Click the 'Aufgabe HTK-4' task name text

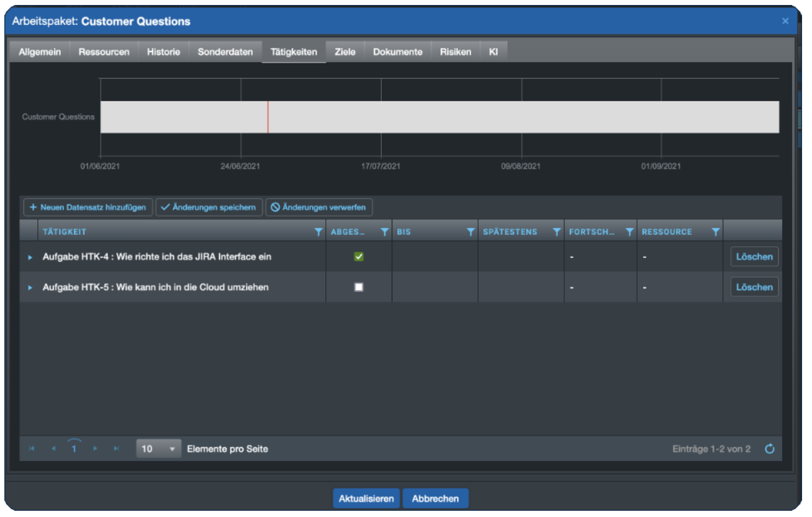coord(157,257)
